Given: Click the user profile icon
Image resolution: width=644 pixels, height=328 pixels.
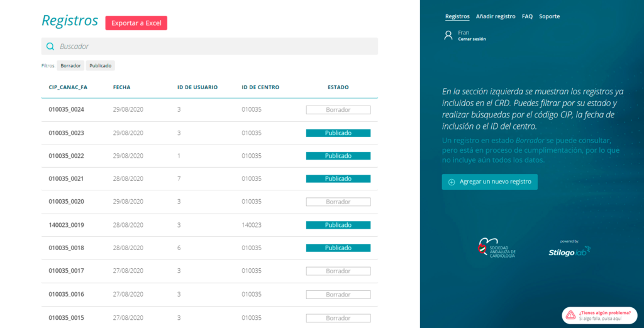Looking at the screenshot, I should 448,35.
